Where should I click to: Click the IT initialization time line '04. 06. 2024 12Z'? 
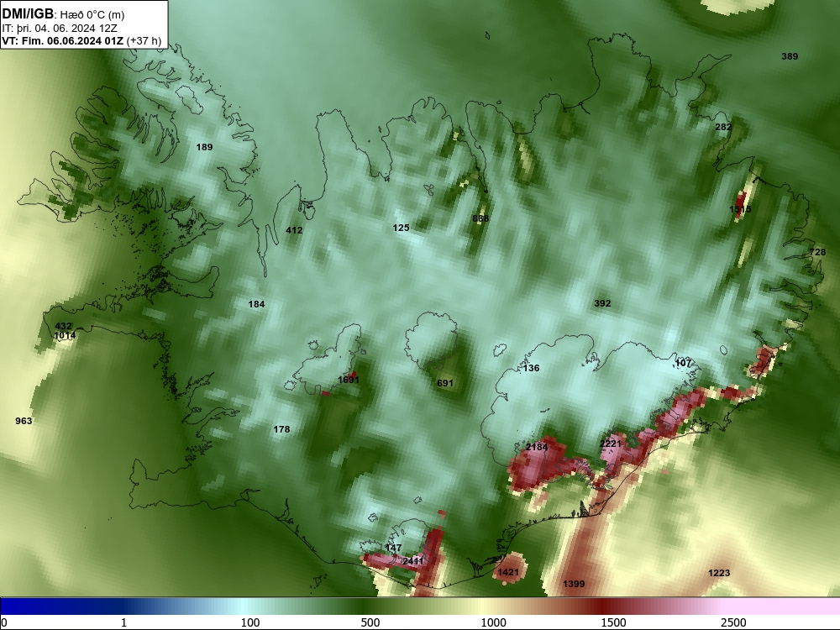point(80,29)
